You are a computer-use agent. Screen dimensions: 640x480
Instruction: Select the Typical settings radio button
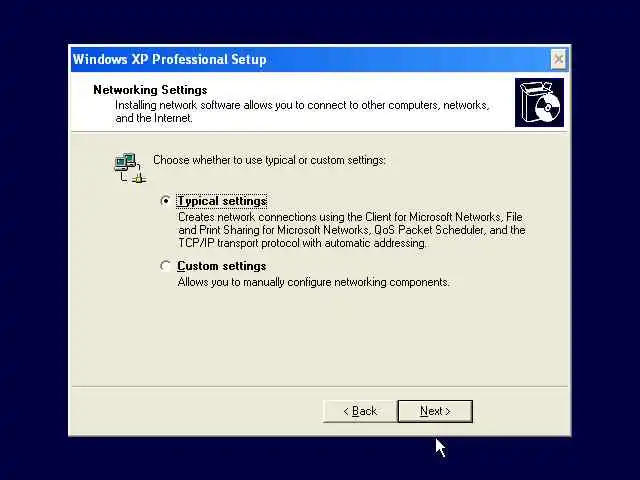tap(165, 201)
